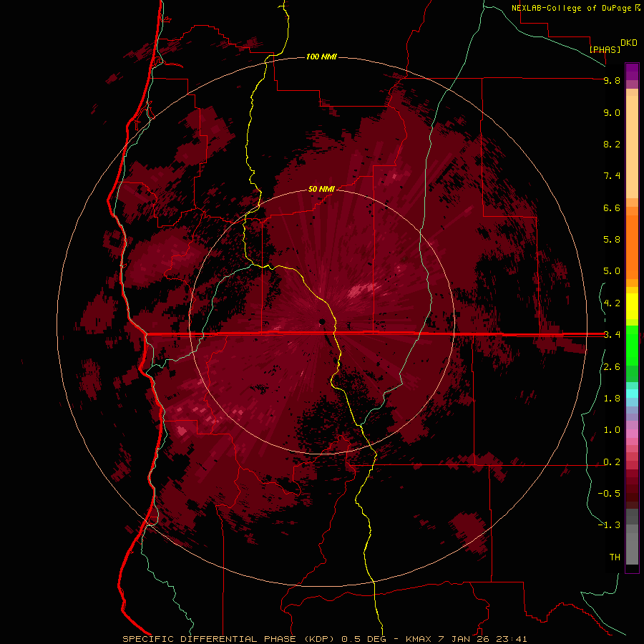The height and width of the screenshot is (644, 644).
Task: Click the DKD label above the color scale
Action: pyautogui.click(x=629, y=43)
